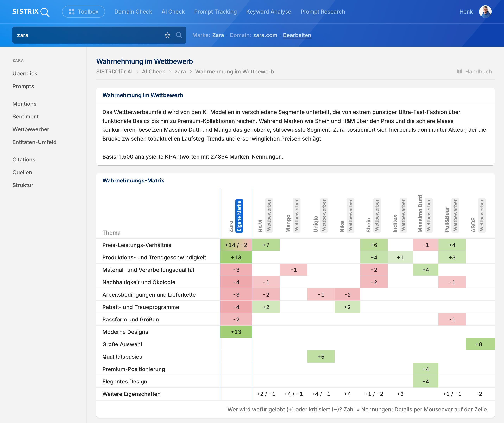This screenshot has height=423, width=504.
Task: Click Mango -1 Materialqualität cell
Action: coord(293,270)
